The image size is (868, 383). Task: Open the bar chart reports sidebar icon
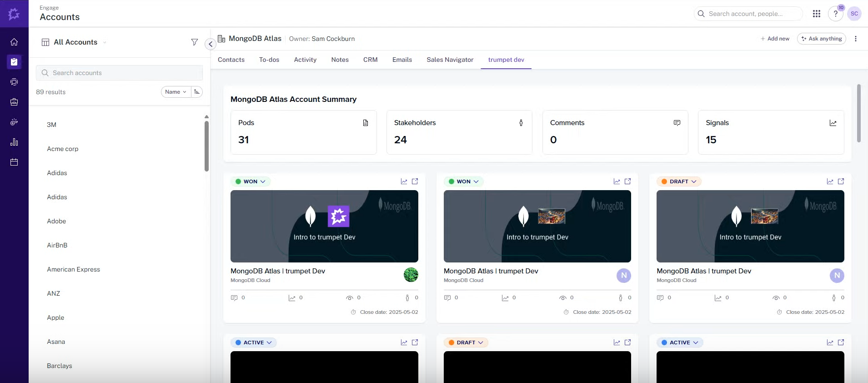click(14, 142)
